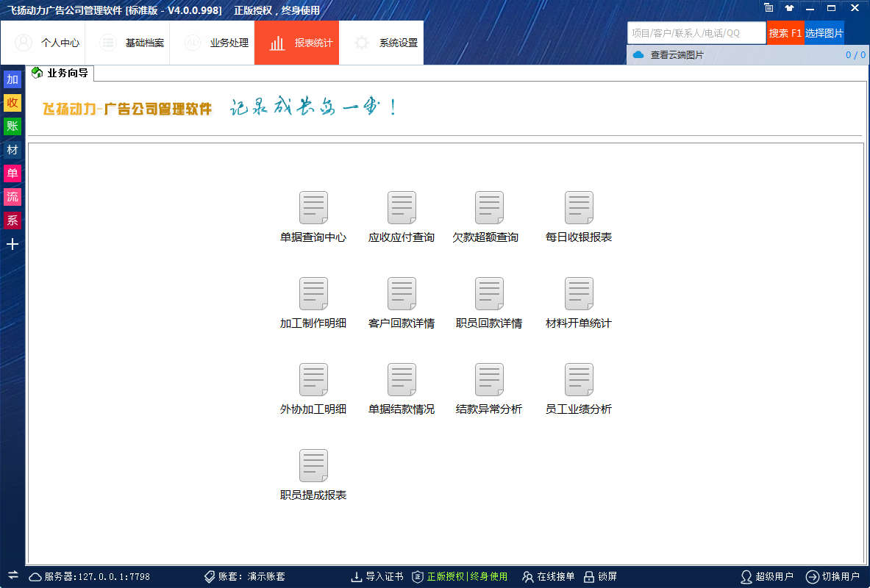Click the green 账 sidebar shortcut
870x588 pixels.
pyautogui.click(x=13, y=126)
